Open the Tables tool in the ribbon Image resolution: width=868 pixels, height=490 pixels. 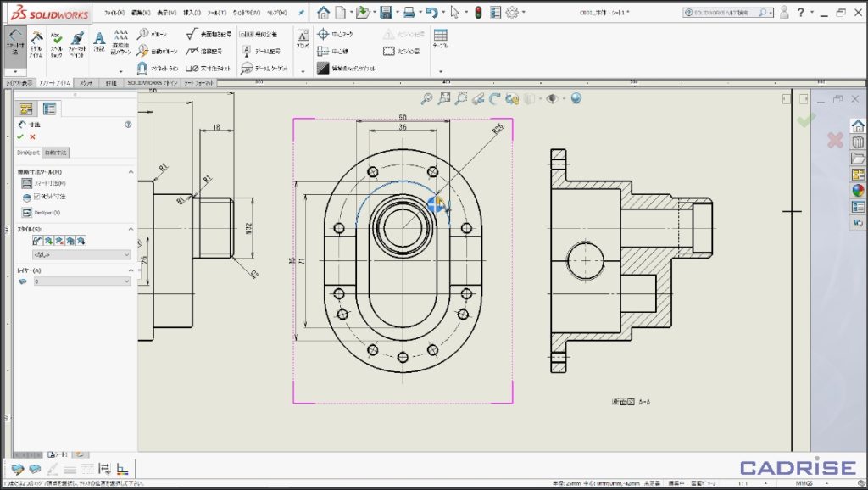(x=440, y=38)
